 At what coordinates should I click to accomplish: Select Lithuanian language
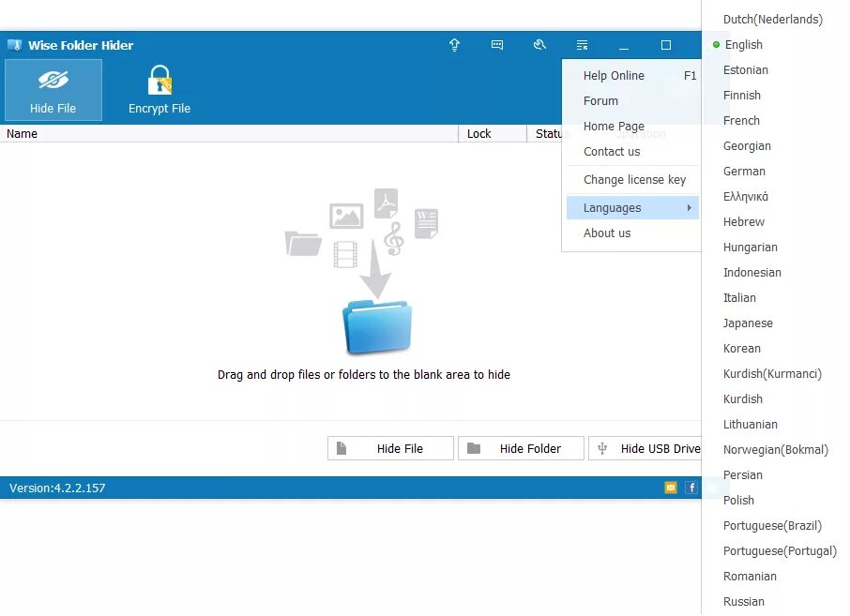(x=750, y=424)
